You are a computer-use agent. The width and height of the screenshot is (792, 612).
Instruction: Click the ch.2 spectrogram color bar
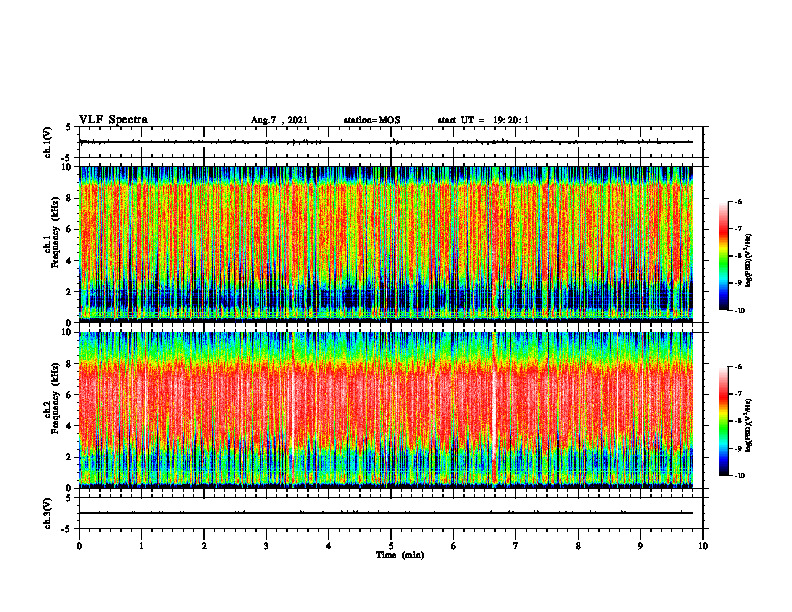pyautogui.click(x=723, y=421)
